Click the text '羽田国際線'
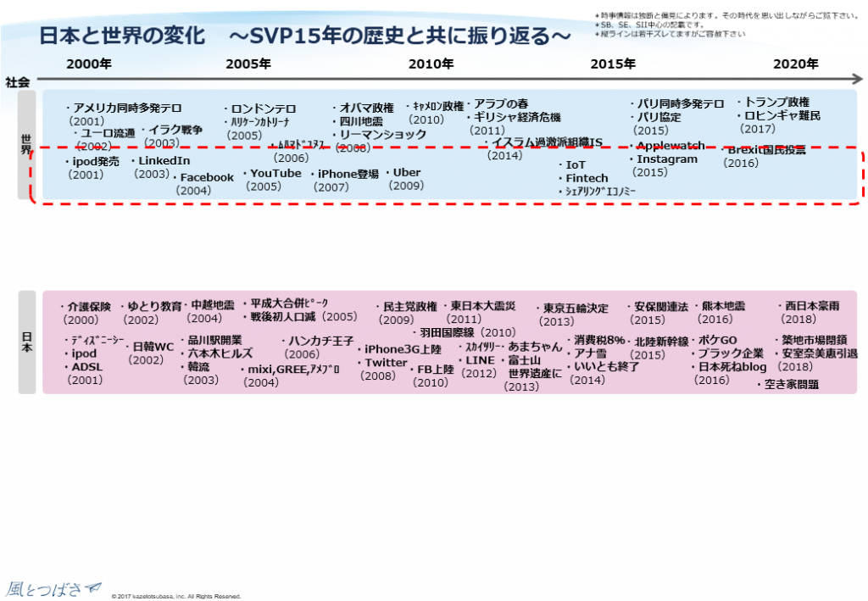 [x=448, y=332]
